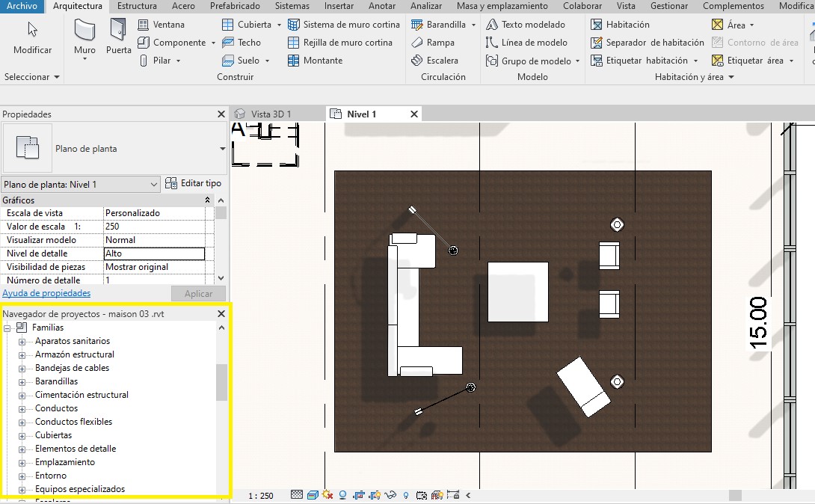Open the Ayuda de propiedades link

[46, 293]
